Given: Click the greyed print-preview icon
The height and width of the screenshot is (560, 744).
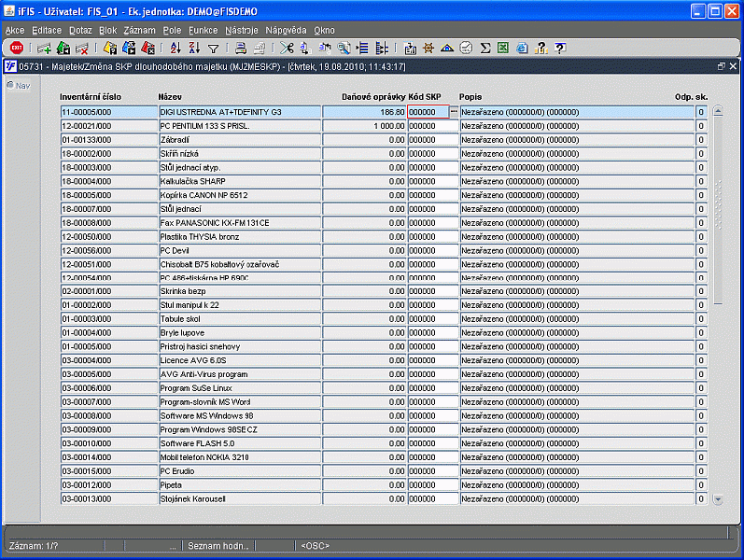Looking at the screenshot, I should (260, 48).
